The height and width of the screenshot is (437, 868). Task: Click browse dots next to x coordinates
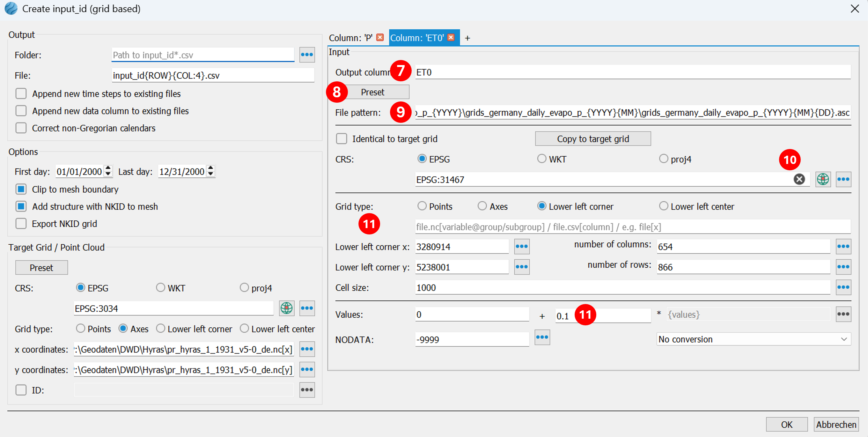307,349
